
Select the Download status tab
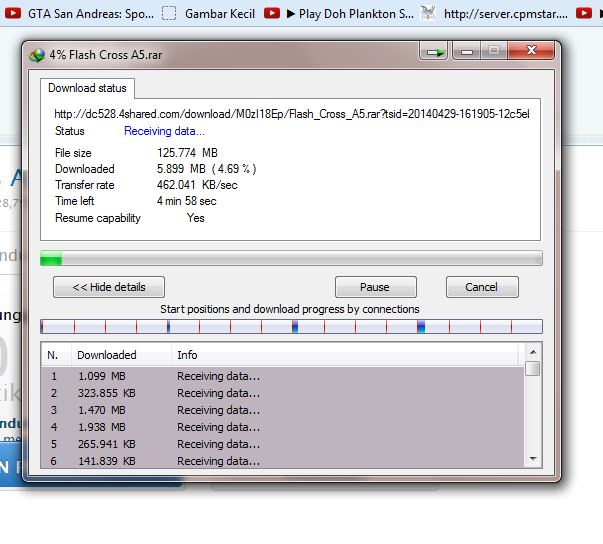(87, 88)
